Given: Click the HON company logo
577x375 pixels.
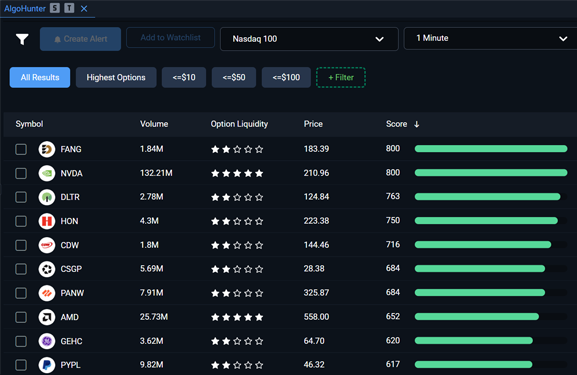Looking at the screenshot, I should (x=47, y=221).
